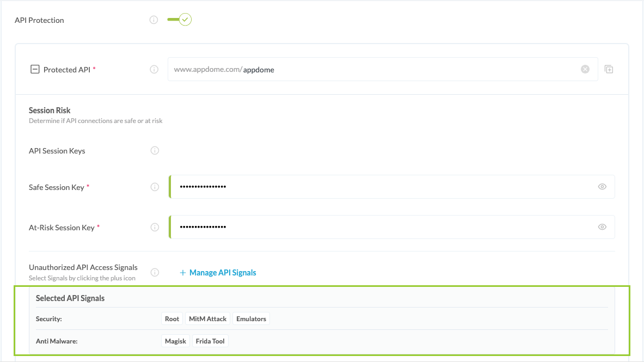Screen dimensions: 644x362
Task: Clear the Protected API URL field
Action: [x=585, y=70]
